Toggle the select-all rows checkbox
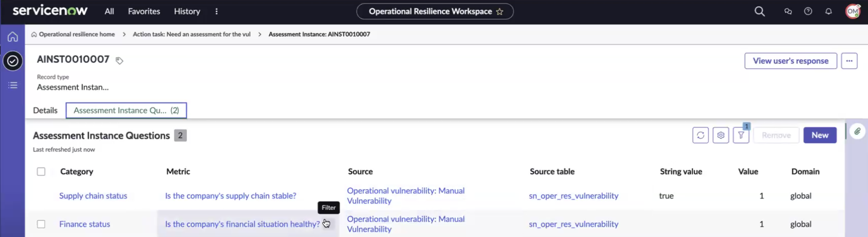This screenshot has height=237, width=868. point(41,172)
